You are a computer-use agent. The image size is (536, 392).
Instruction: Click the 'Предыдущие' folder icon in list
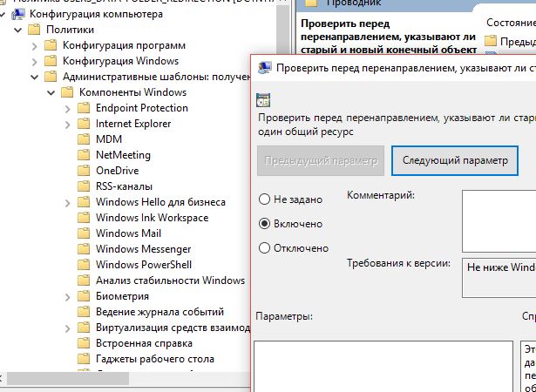tap(491, 41)
